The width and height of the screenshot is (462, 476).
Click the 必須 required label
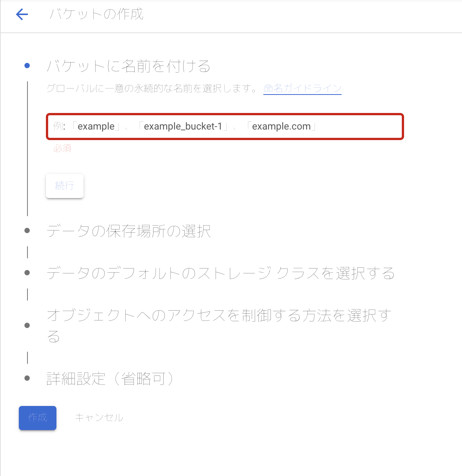62,148
